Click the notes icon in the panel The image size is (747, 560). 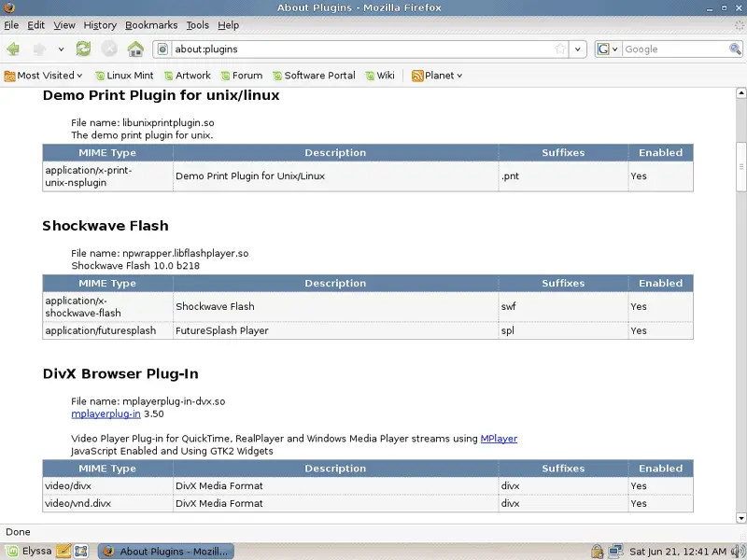63,551
